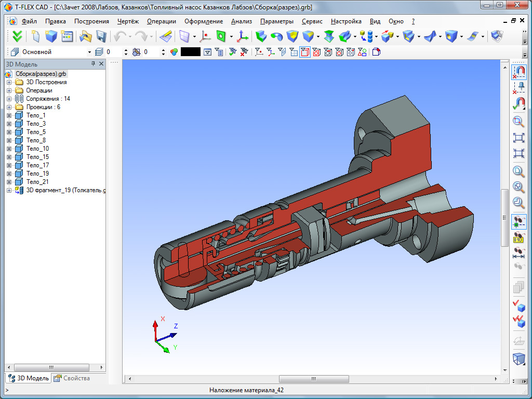The height and width of the screenshot is (399, 532).
Task: Toggle the magnet snapping icon at top right
Action: [x=519, y=72]
